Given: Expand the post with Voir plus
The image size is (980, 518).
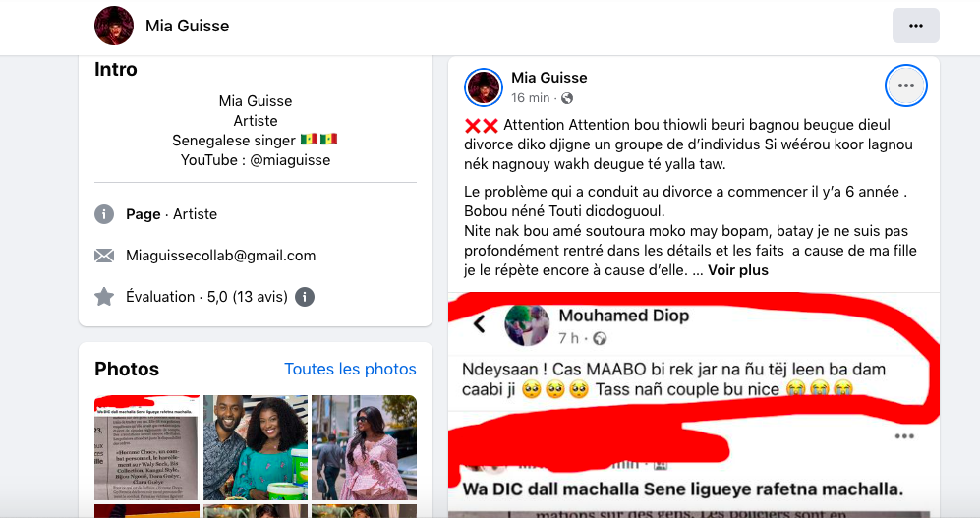Looking at the screenshot, I should tap(738, 269).
